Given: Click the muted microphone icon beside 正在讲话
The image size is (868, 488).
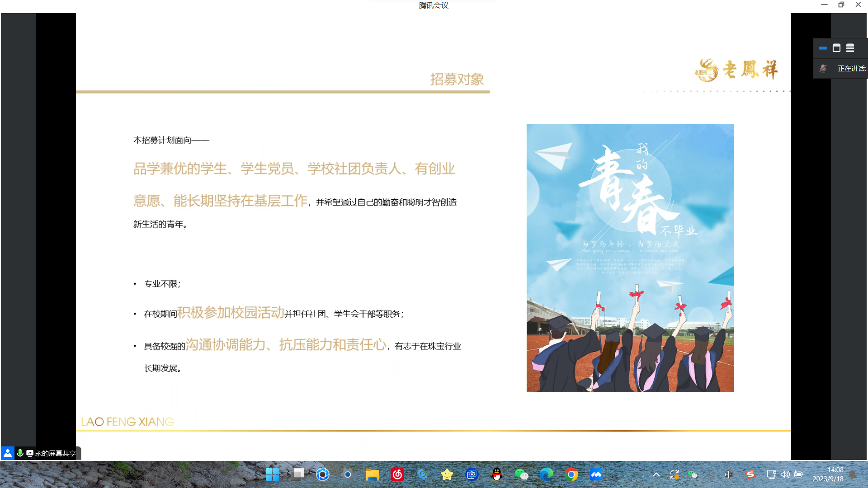Looking at the screenshot, I should 823,69.
